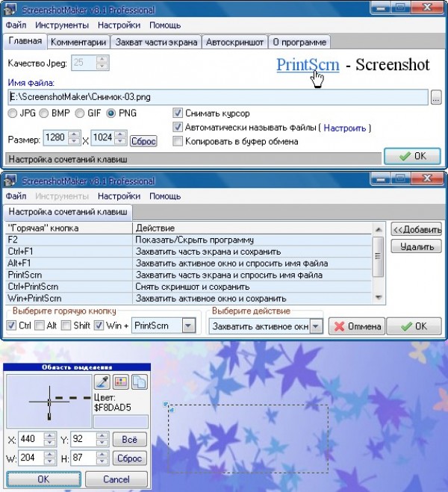This screenshot has height=492, width=448.
Task: Switch to the 'Захват части экрана' tab
Action: pyautogui.click(x=156, y=42)
